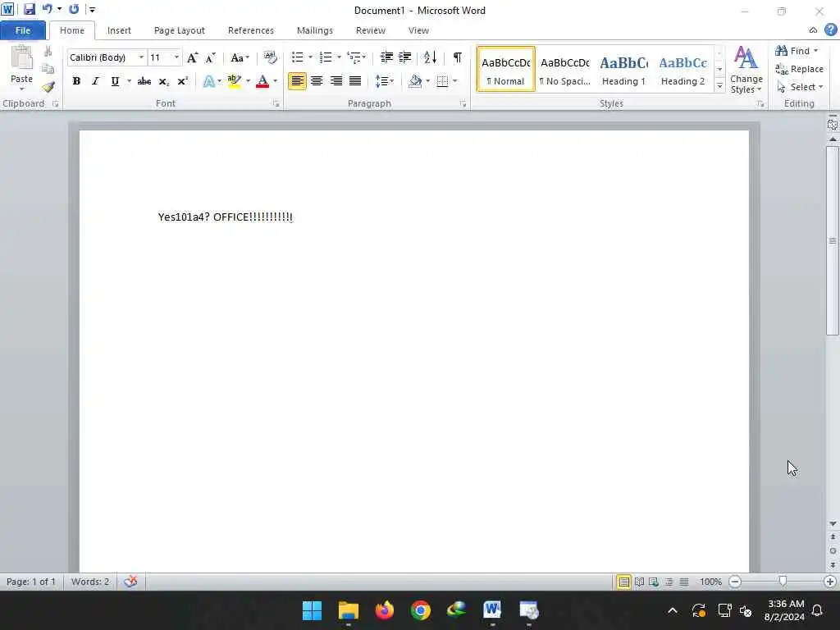The image size is (840, 630).
Task: Open the font size 11 dropdown
Action: tap(176, 57)
